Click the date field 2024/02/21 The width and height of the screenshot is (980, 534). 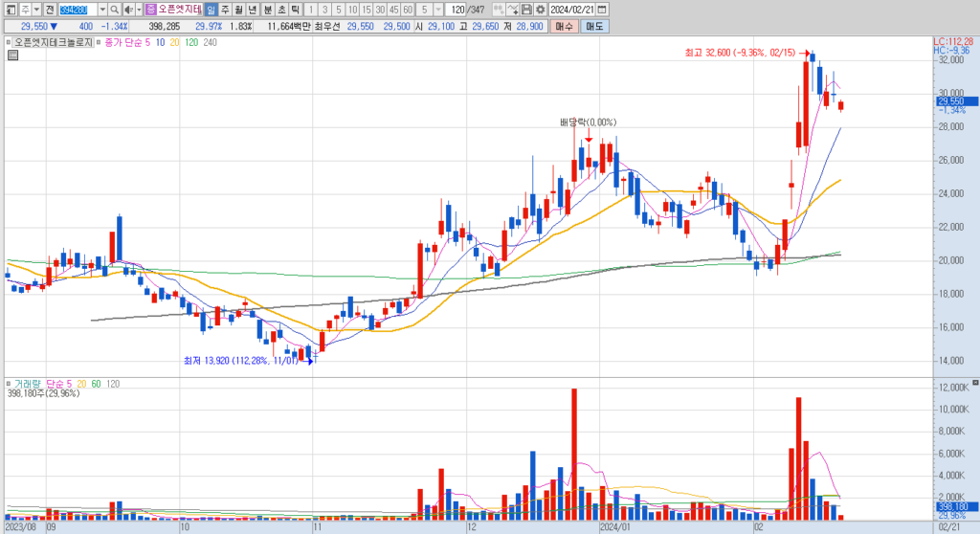(572, 10)
